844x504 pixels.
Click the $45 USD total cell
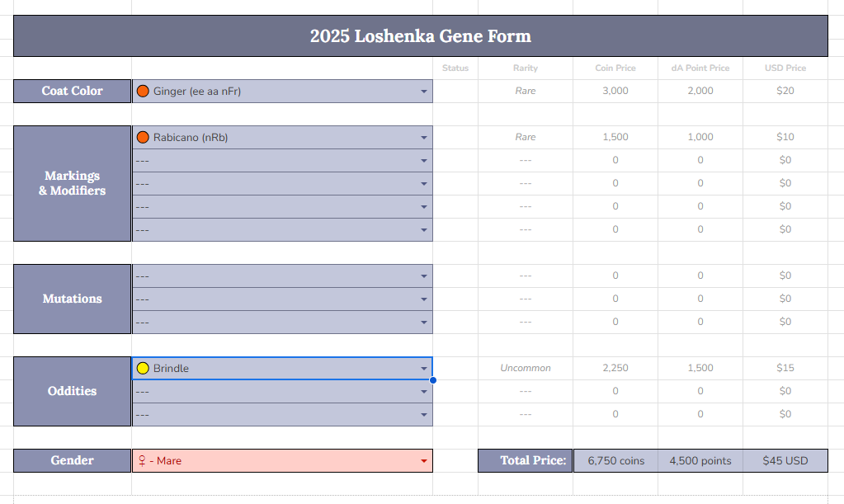tap(785, 461)
